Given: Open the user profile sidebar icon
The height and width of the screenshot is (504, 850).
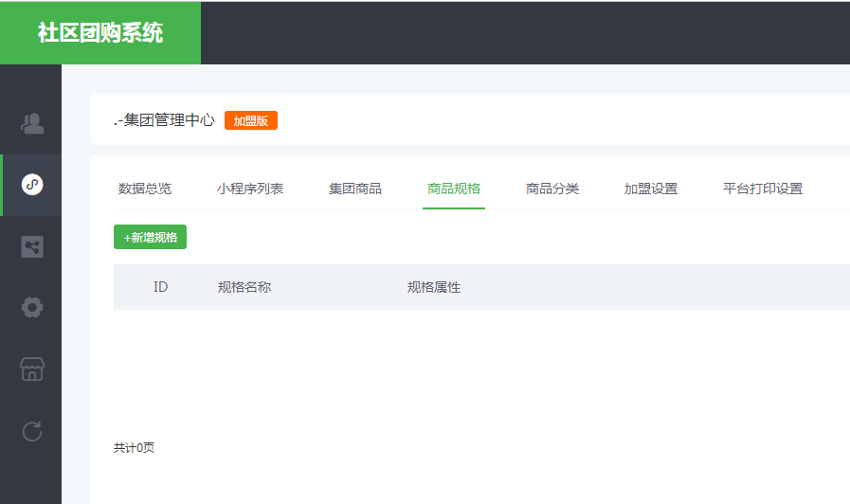Looking at the screenshot, I should [32, 123].
